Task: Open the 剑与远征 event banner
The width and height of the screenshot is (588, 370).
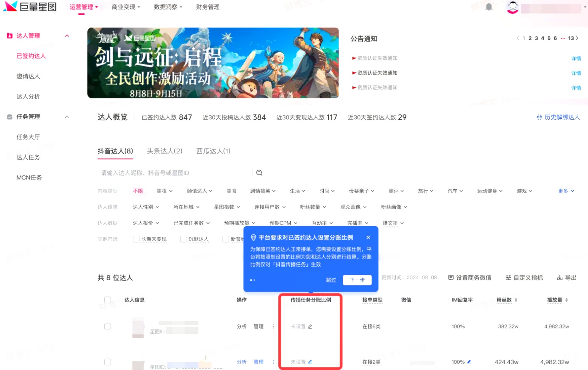Action: pos(213,63)
